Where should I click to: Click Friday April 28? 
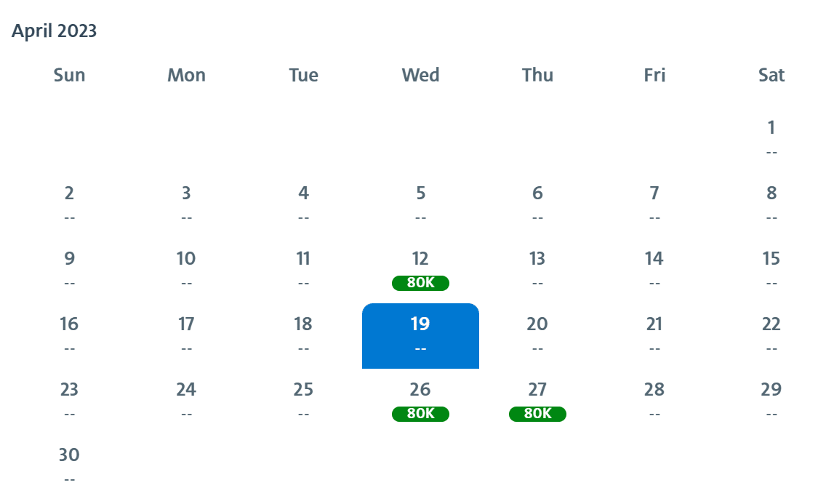point(654,400)
